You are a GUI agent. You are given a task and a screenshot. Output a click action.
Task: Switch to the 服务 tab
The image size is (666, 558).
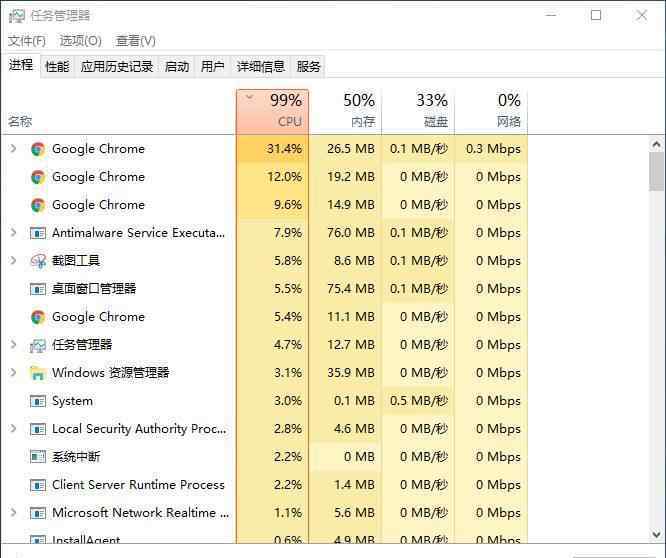(x=308, y=67)
